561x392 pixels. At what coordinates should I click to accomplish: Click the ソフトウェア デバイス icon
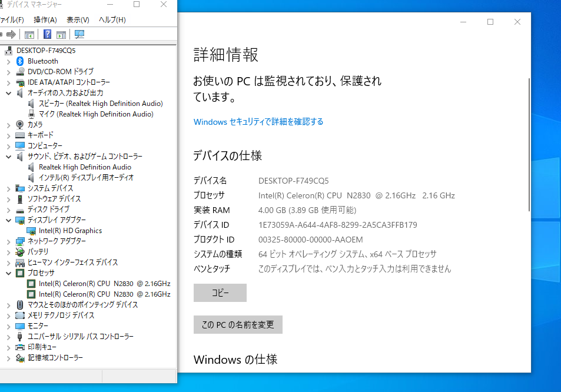point(20,199)
